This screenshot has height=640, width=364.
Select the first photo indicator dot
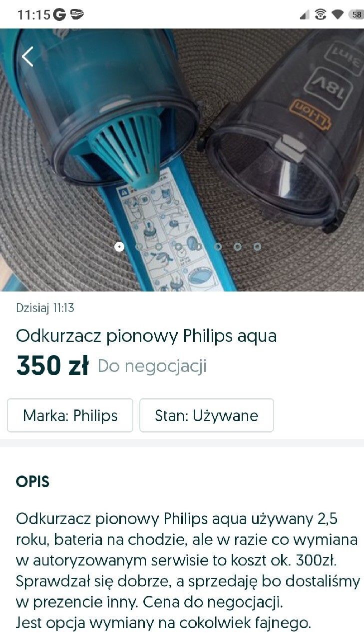pos(119,246)
